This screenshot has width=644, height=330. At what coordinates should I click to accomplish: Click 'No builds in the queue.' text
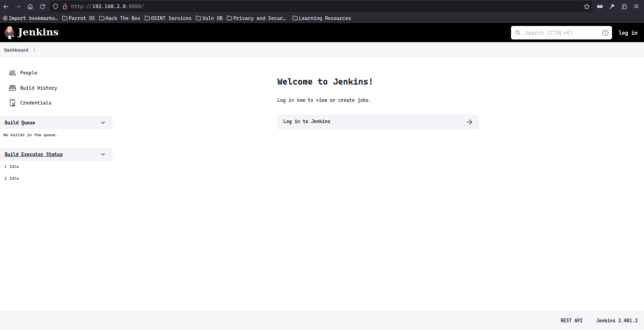[30, 135]
